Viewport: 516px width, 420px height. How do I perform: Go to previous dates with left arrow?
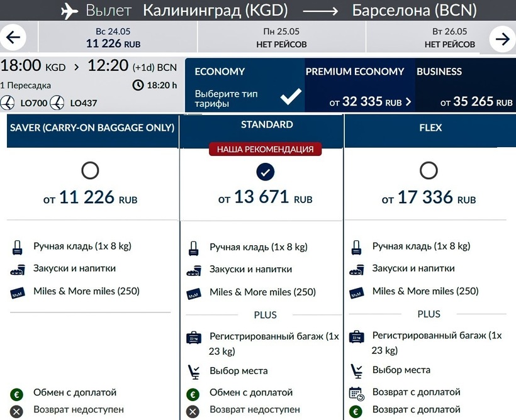tap(13, 38)
